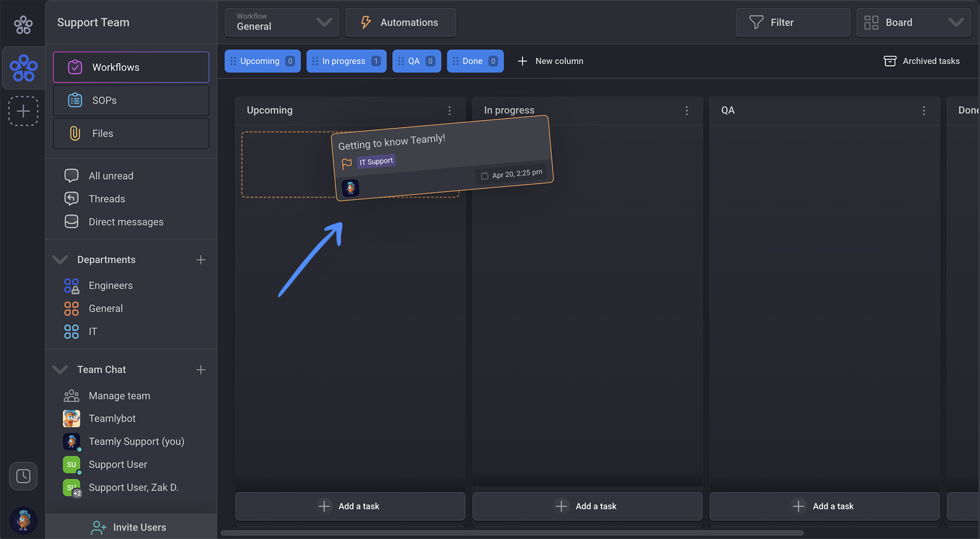Collapse the Departments section
Image resolution: width=980 pixels, height=539 pixels.
click(60, 260)
